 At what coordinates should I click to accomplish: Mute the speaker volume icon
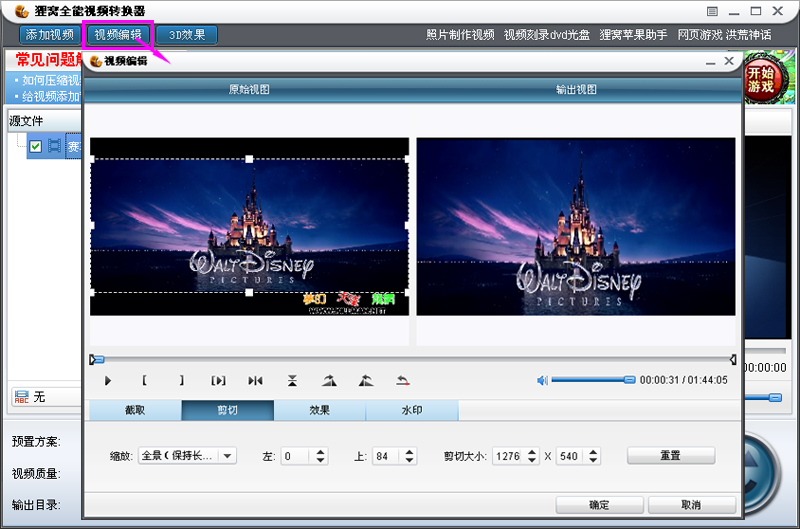click(542, 380)
